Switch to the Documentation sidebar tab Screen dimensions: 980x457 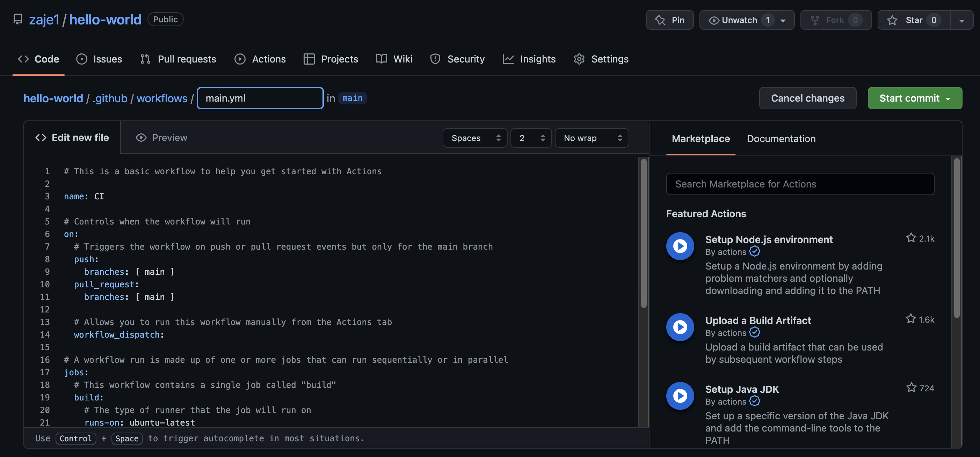click(781, 139)
